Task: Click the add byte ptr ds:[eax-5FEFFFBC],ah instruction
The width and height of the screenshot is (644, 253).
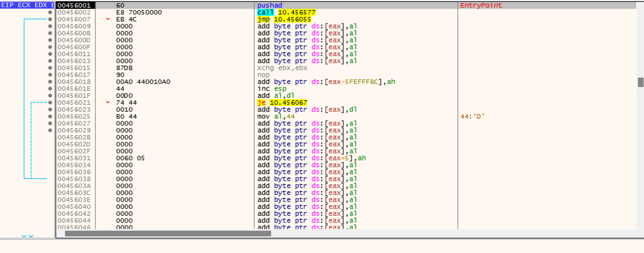Action: [326, 82]
